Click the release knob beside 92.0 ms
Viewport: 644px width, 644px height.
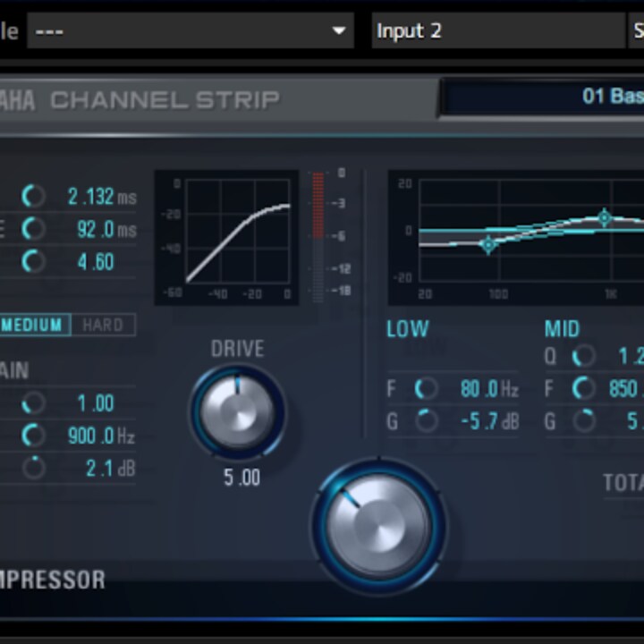(x=33, y=229)
